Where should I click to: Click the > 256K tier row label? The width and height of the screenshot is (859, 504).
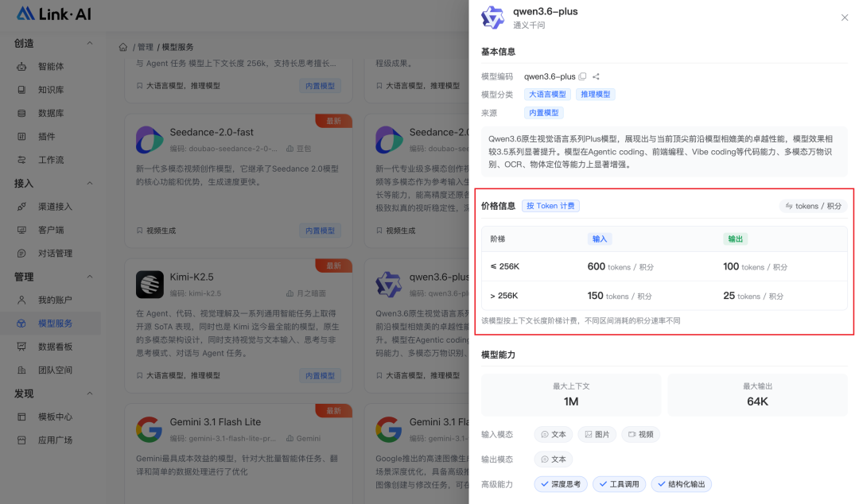point(504,296)
